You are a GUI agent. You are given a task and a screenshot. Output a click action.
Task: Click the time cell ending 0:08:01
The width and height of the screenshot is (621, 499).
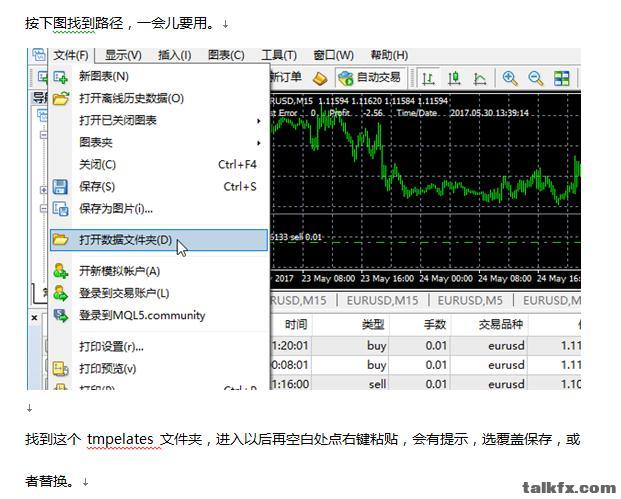pos(290,365)
